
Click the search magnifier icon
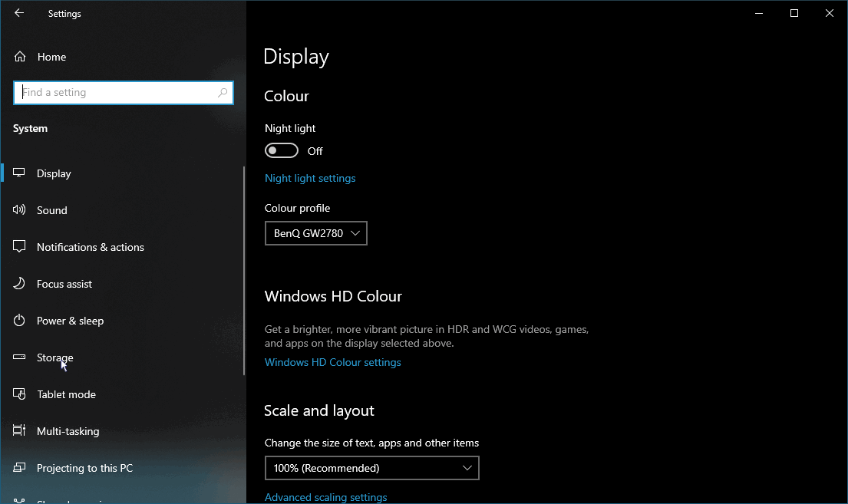[223, 93]
